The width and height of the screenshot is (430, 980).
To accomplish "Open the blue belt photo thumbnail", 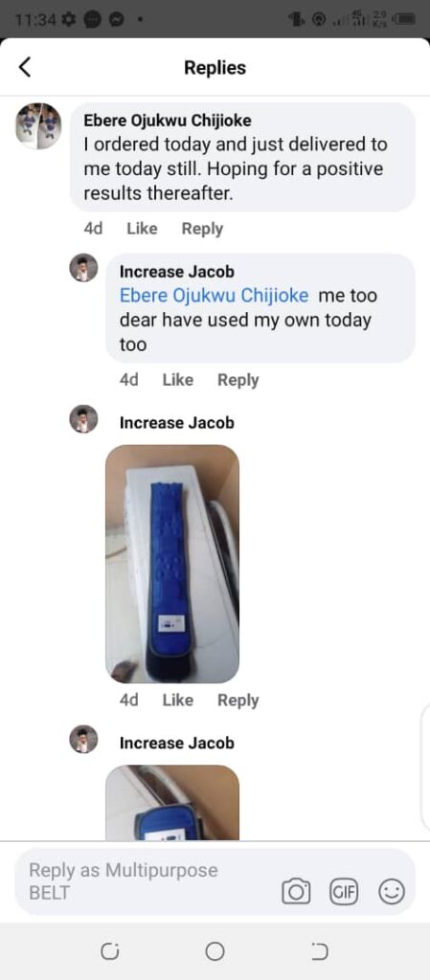I will tap(172, 564).
